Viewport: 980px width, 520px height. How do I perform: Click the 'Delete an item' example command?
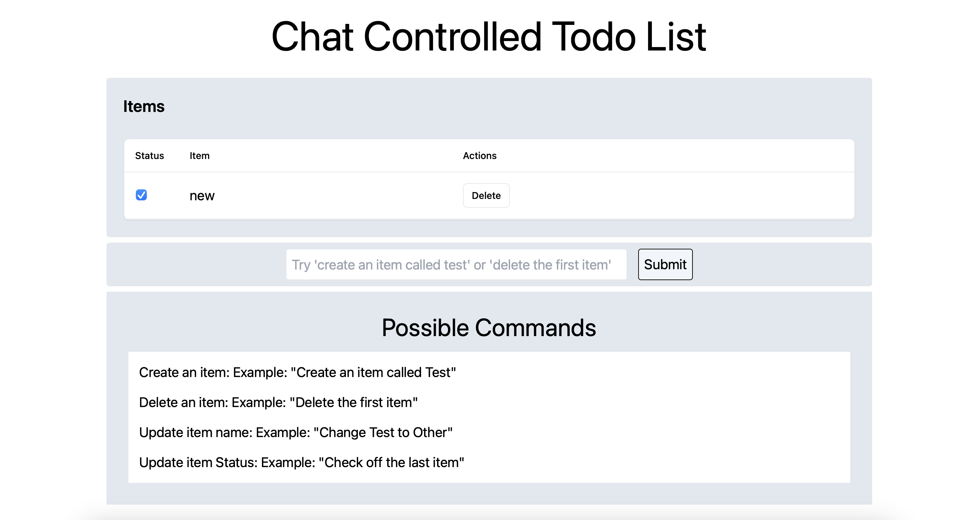point(279,403)
